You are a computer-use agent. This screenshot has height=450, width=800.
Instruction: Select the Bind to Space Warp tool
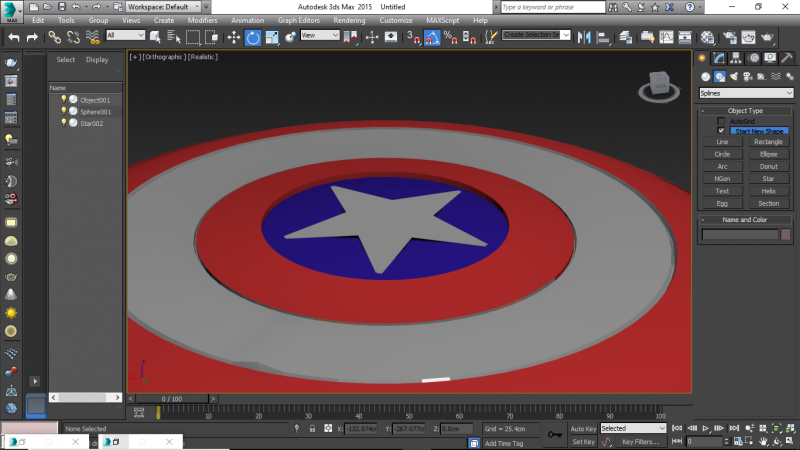(x=92, y=37)
